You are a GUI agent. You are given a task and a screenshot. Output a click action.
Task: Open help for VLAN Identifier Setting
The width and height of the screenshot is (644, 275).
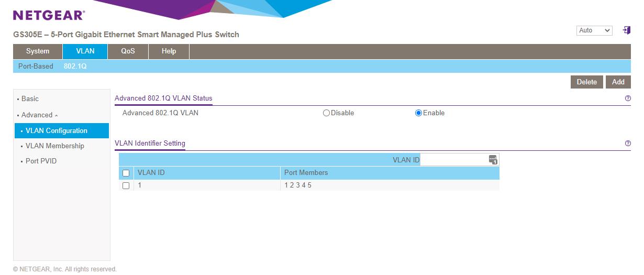click(x=628, y=144)
